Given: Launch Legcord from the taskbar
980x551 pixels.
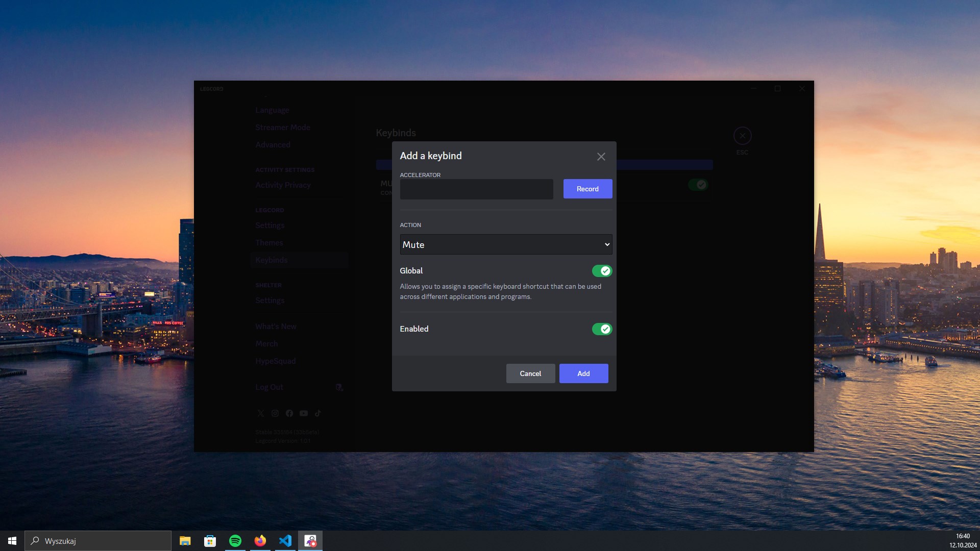Looking at the screenshot, I should click(310, 540).
